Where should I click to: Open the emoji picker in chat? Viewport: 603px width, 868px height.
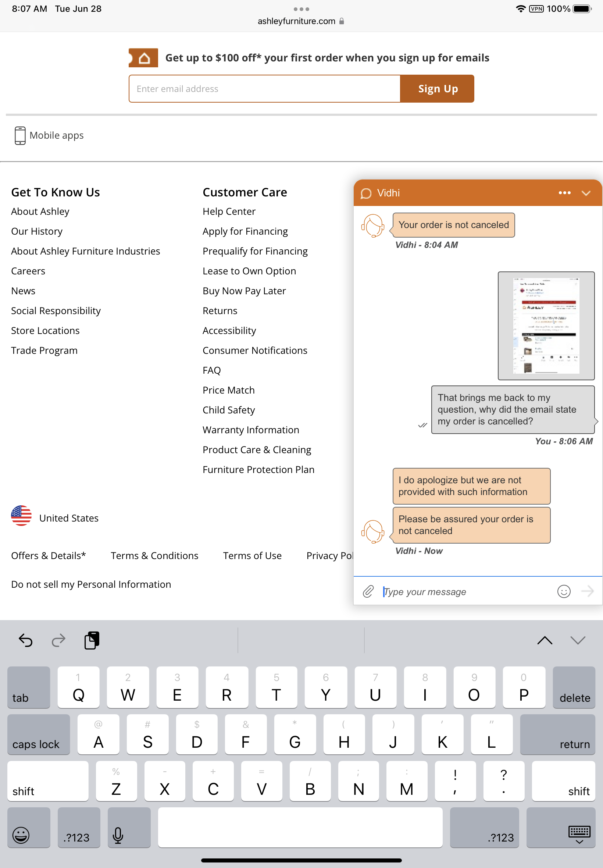point(563,591)
